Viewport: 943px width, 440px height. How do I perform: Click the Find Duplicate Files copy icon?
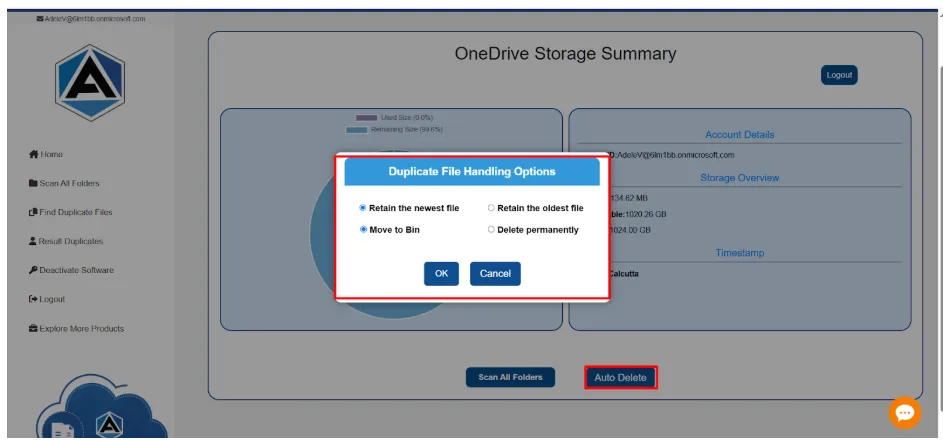click(x=33, y=213)
